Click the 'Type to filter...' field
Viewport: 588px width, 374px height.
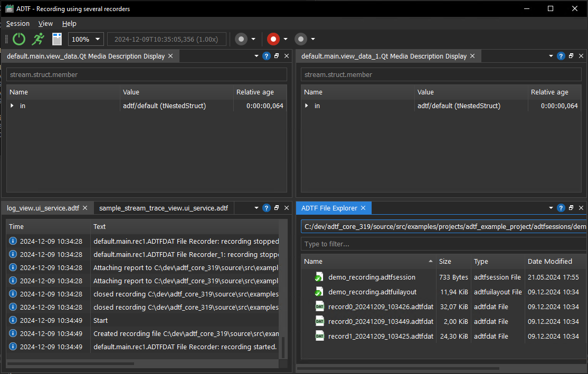(x=443, y=244)
